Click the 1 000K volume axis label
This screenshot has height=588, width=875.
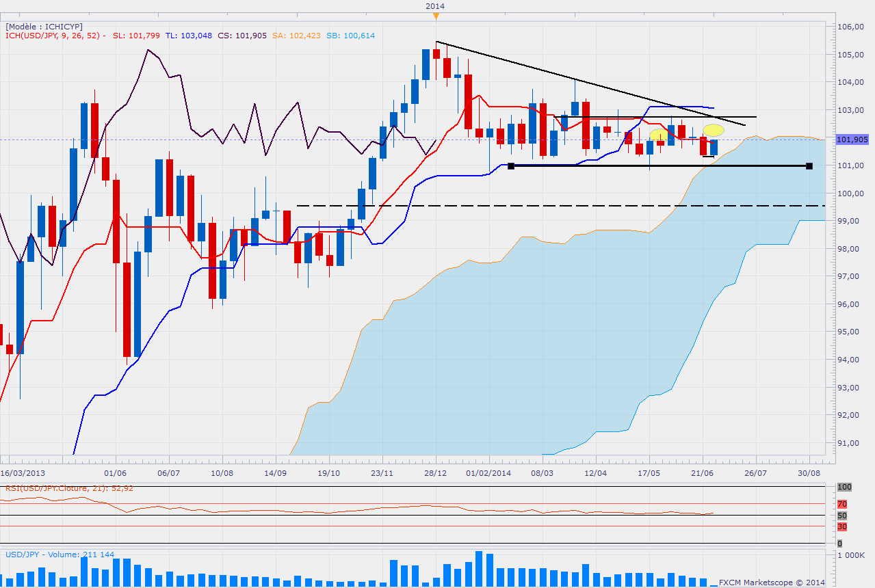852,556
